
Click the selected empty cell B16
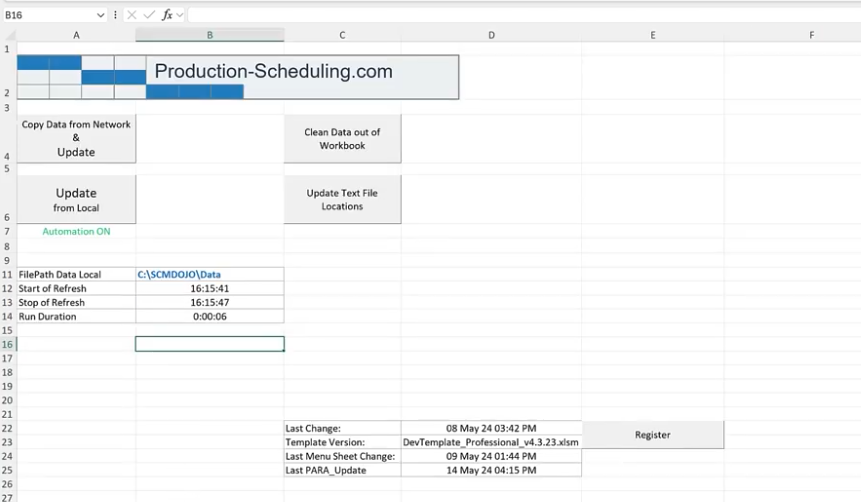(x=210, y=344)
